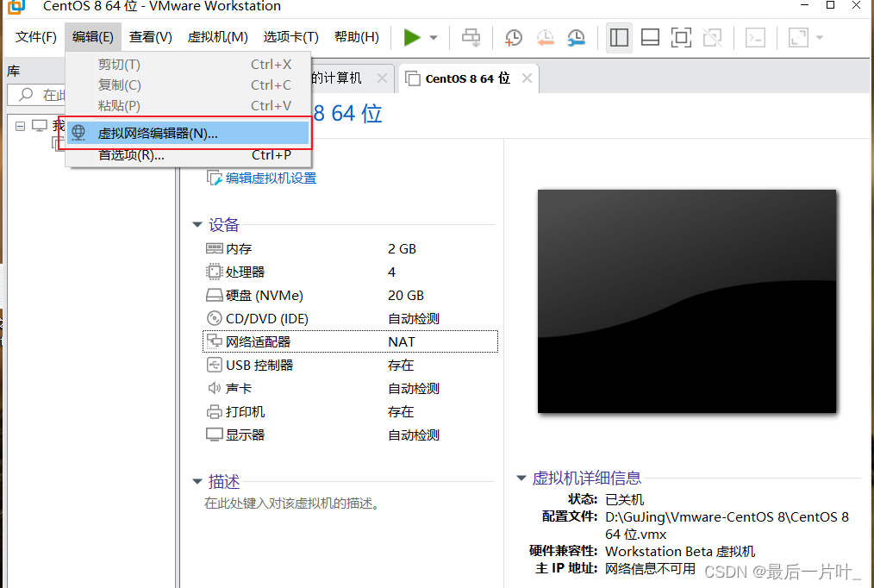This screenshot has width=874, height=588.
Task: Take a snapshot of this virtual machine
Action: pos(514,37)
